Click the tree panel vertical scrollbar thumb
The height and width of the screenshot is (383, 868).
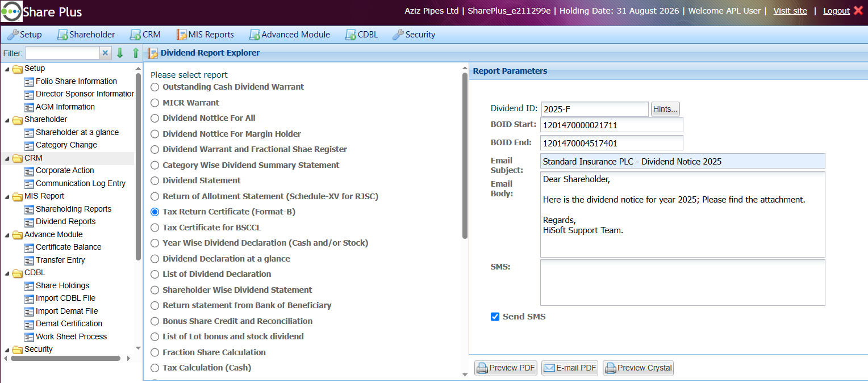coord(138,166)
